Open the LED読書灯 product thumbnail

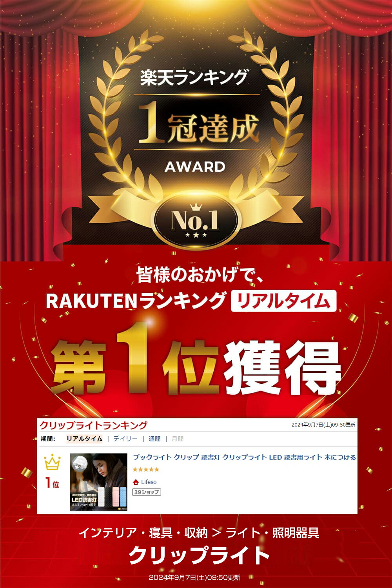tap(98, 482)
